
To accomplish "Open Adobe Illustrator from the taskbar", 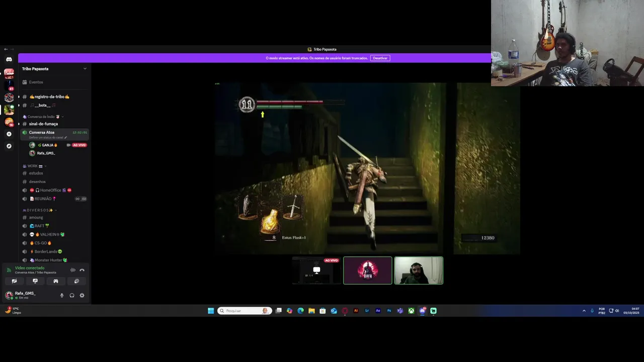I will (356, 311).
